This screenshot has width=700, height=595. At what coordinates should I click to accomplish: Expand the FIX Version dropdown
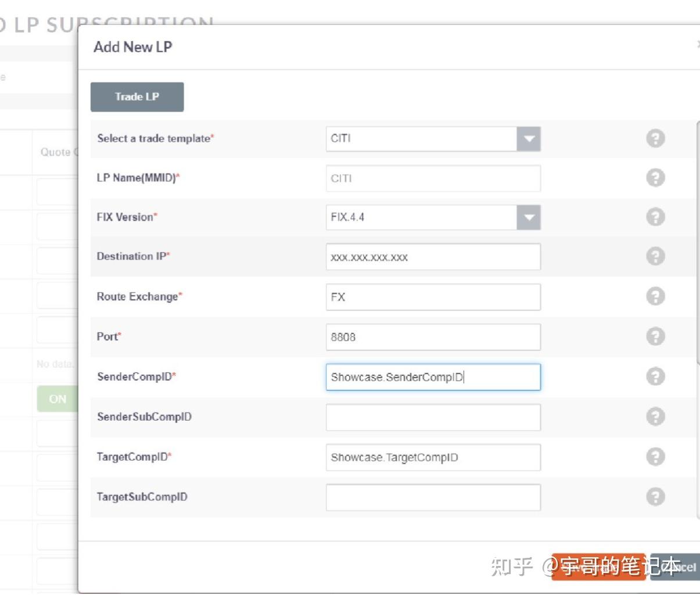529,218
